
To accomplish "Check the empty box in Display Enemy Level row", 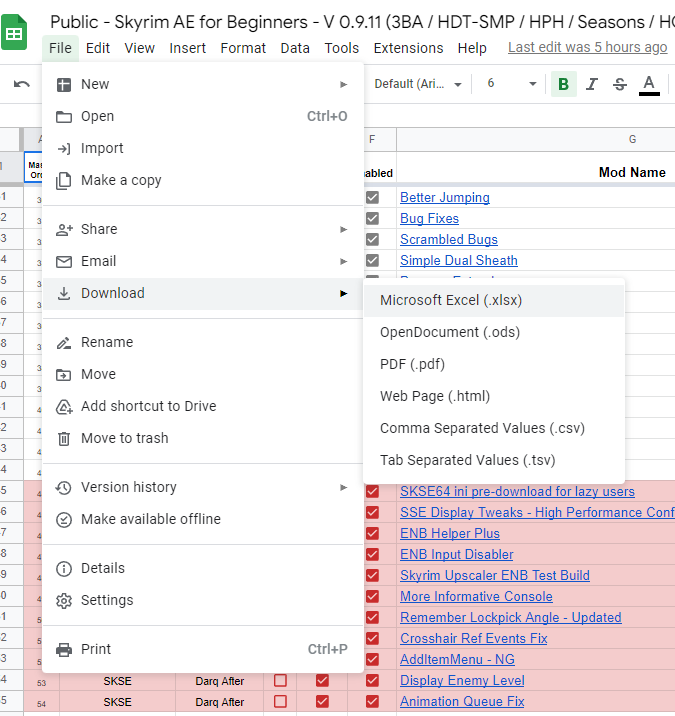I will point(280,680).
